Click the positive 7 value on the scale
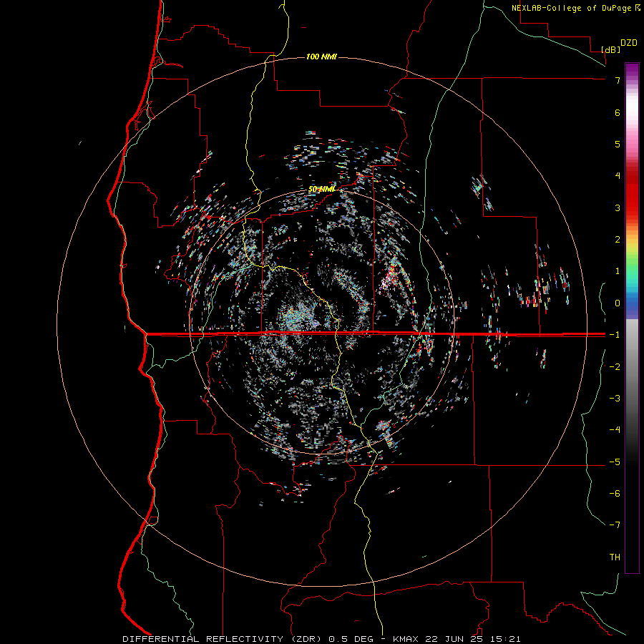Screen dimensions: 644x644 (618, 81)
